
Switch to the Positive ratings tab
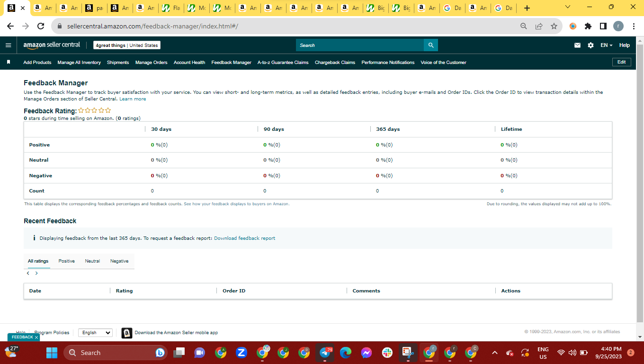[x=67, y=261]
